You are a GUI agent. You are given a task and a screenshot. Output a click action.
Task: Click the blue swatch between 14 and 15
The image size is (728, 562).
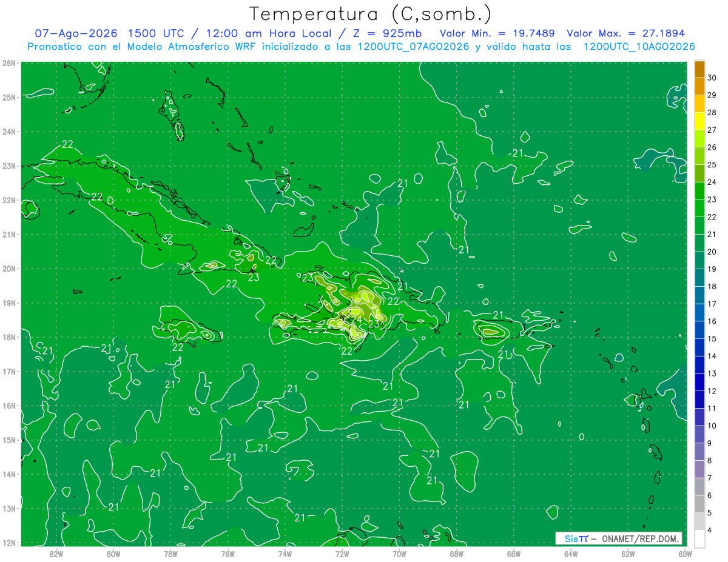pyautogui.click(x=699, y=347)
